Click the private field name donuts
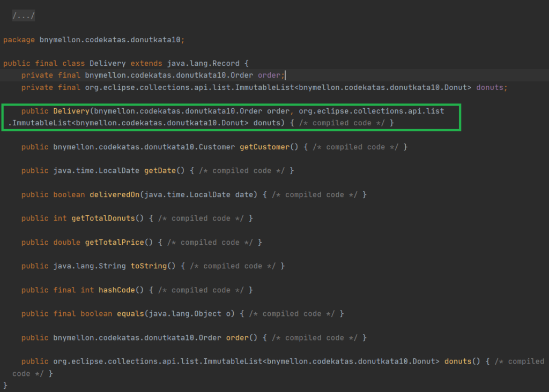 coord(489,87)
